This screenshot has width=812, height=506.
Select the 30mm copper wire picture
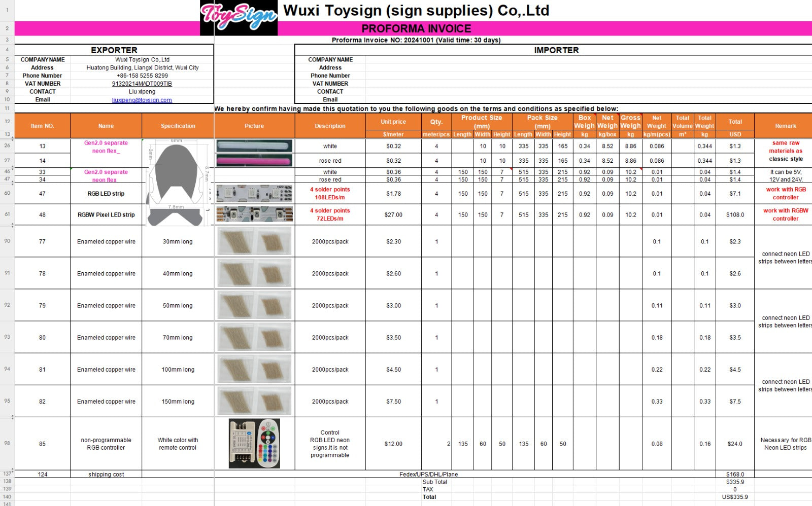pos(254,241)
